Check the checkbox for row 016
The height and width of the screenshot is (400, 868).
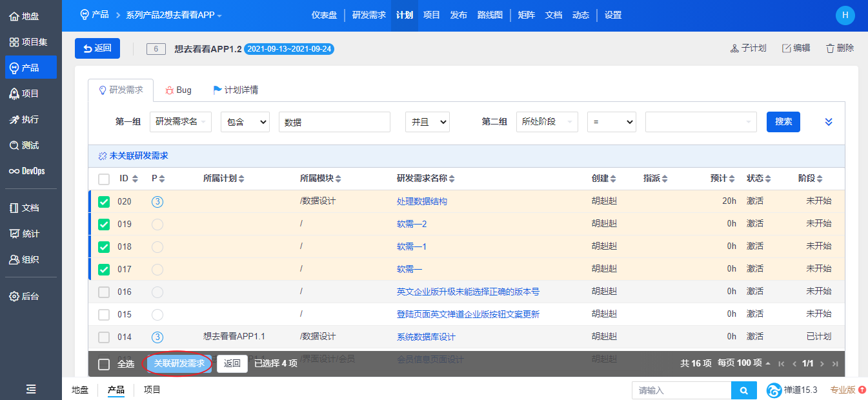click(104, 292)
